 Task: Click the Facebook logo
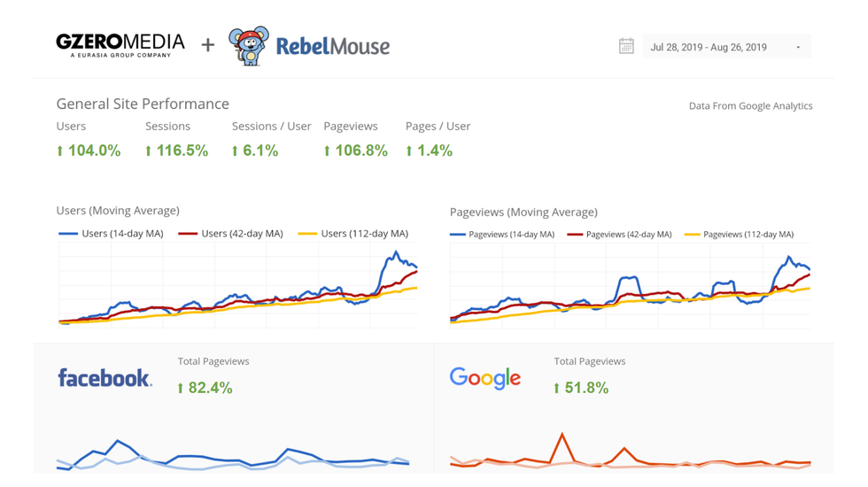pyautogui.click(x=105, y=378)
